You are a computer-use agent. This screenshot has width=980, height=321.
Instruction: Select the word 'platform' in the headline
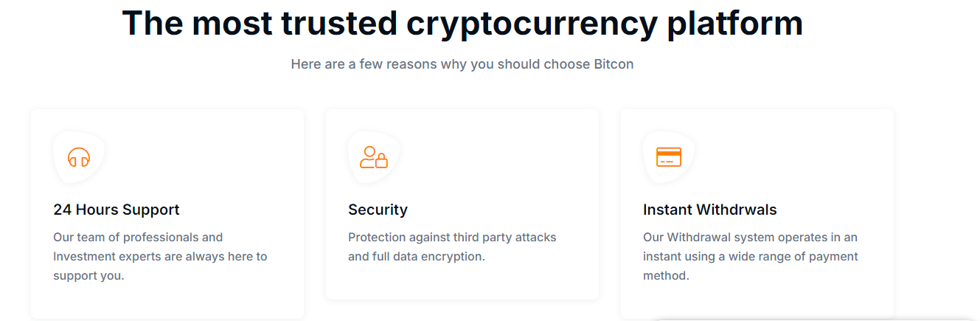point(734,23)
